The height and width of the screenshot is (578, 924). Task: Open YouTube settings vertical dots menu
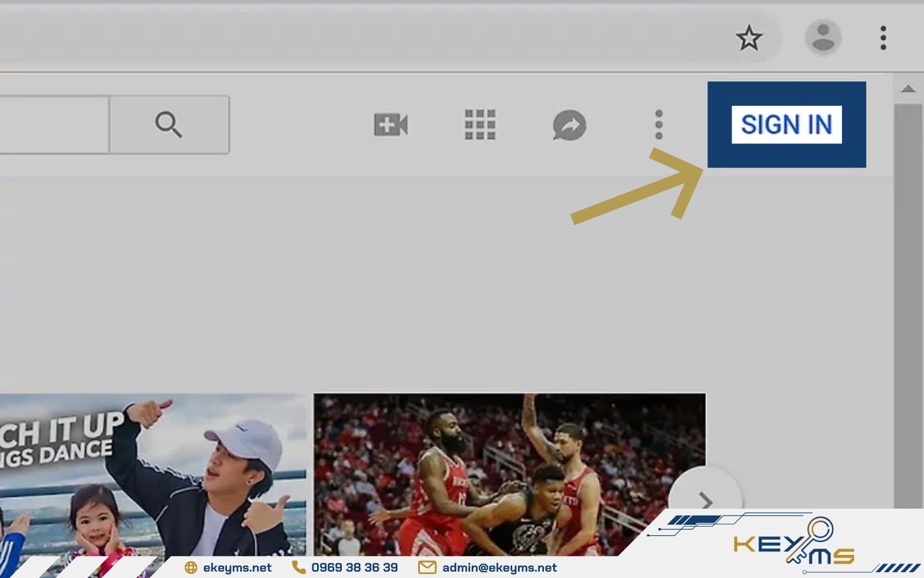[x=659, y=125]
